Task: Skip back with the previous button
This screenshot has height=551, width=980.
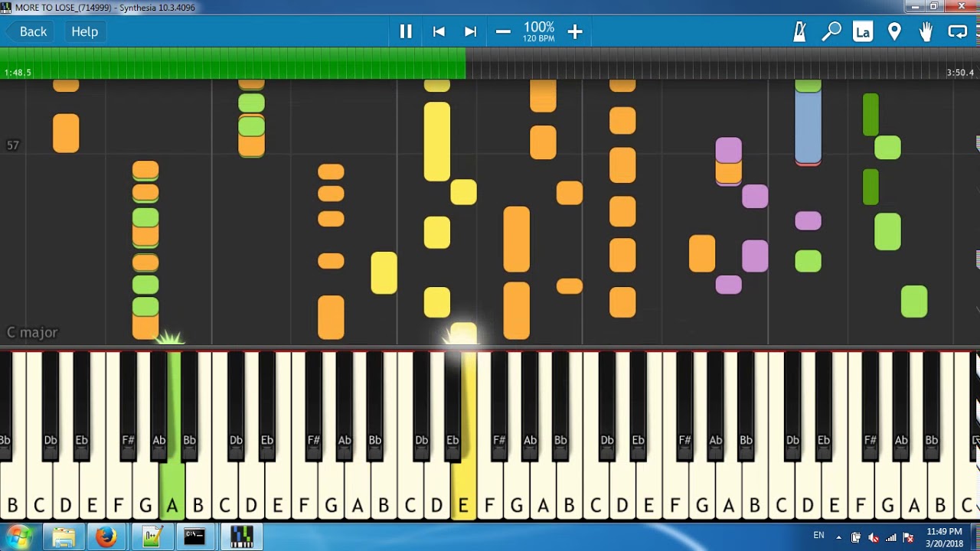Action: tap(439, 31)
